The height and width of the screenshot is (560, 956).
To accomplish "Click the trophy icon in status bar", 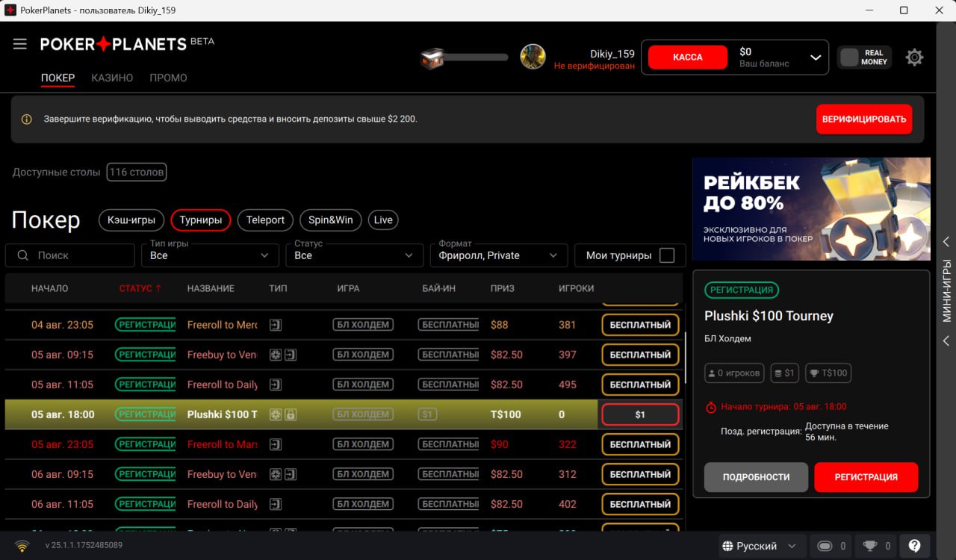I will [x=869, y=546].
